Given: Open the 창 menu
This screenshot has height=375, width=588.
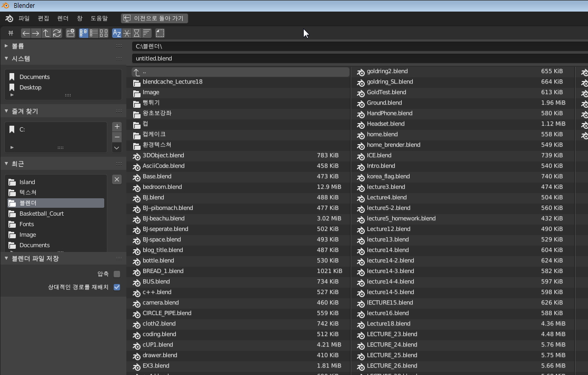Looking at the screenshot, I should pos(79,18).
